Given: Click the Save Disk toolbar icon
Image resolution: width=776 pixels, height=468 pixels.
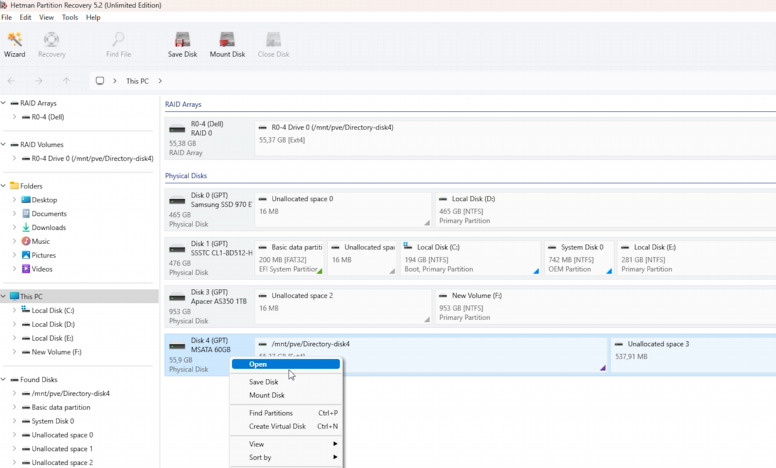Looking at the screenshot, I should coord(182,45).
